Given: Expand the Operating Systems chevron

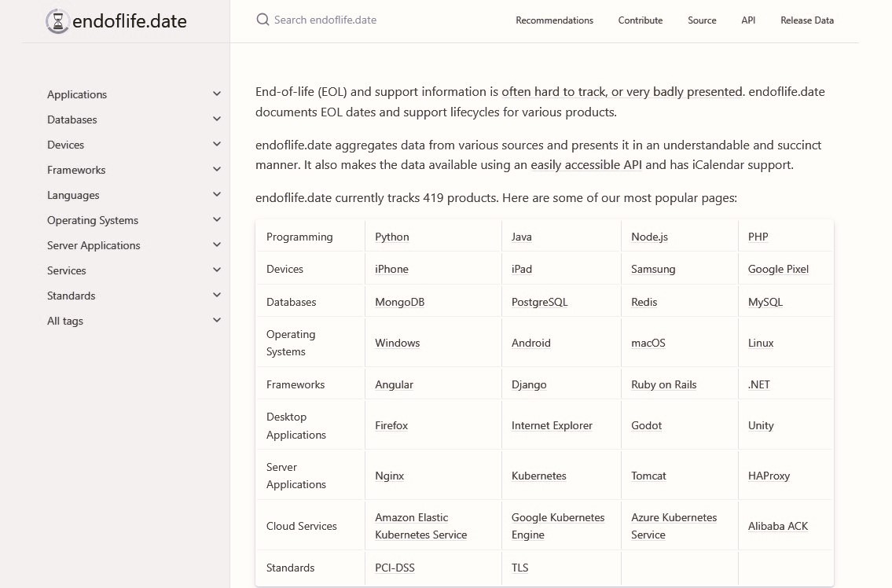Looking at the screenshot, I should [x=217, y=220].
